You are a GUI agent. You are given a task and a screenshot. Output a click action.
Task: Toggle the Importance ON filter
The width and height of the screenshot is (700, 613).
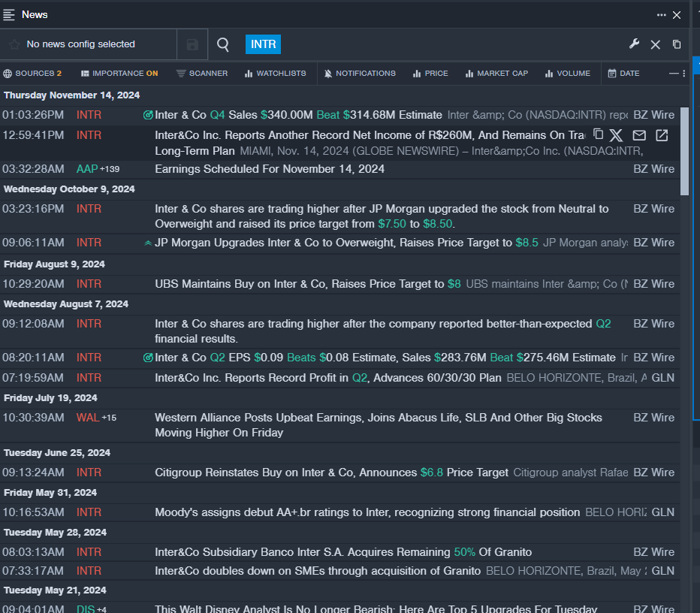pos(119,74)
